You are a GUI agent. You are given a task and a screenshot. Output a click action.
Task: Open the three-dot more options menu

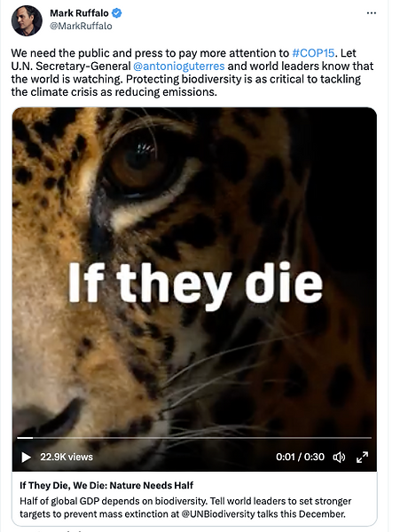point(372,13)
